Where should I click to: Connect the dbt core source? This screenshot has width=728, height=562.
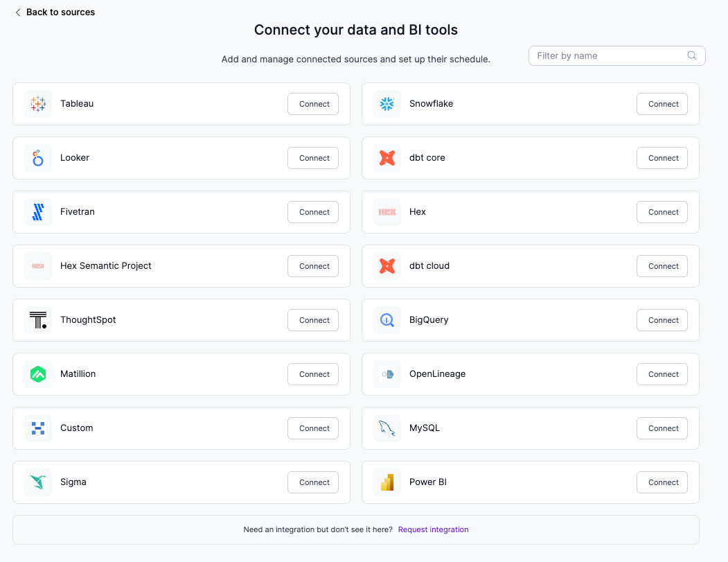coord(663,158)
